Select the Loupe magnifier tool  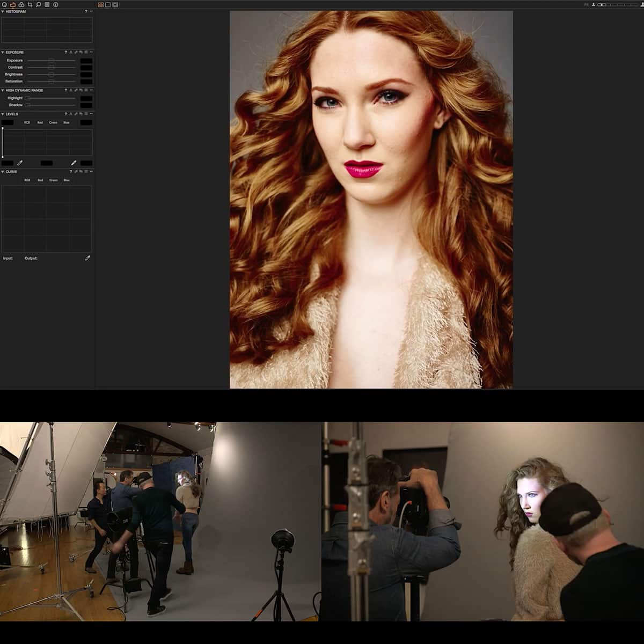(x=39, y=4)
